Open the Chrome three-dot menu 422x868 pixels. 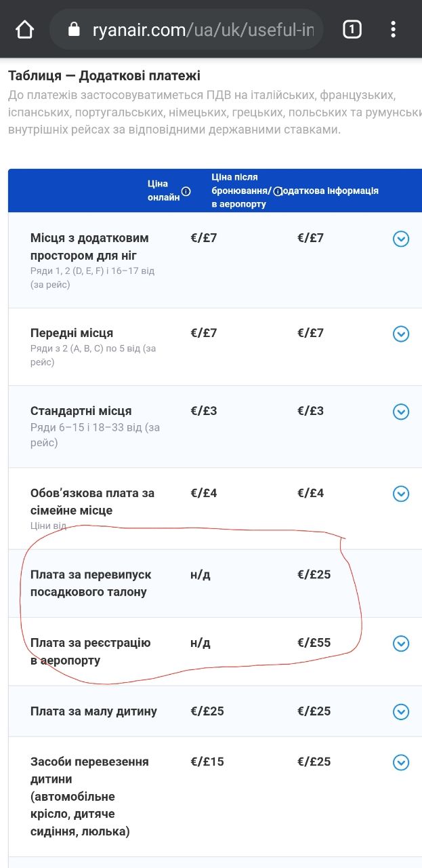click(394, 29)
